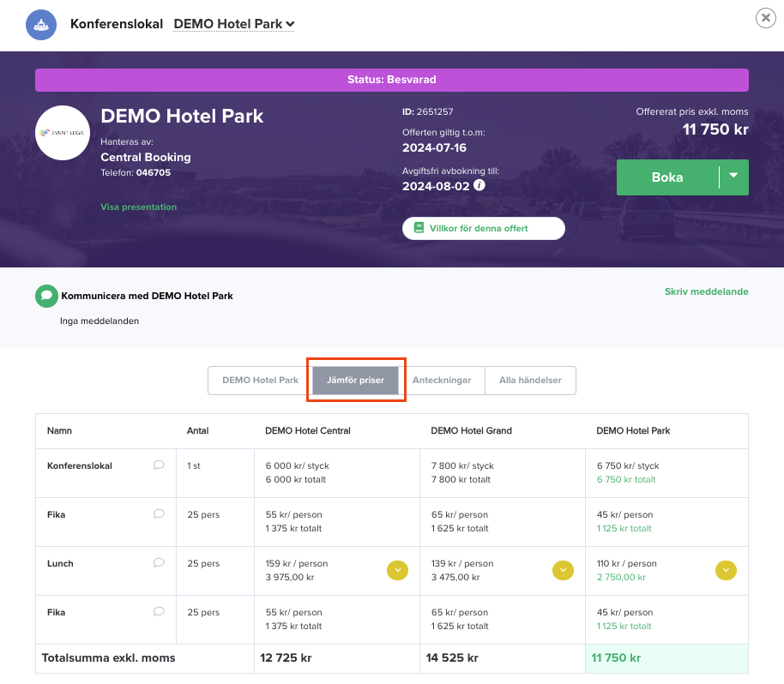The height and width of the screenshot is (684, 784).
Task: Open comment bubble for last Fika row
Action: coord(159,612)
